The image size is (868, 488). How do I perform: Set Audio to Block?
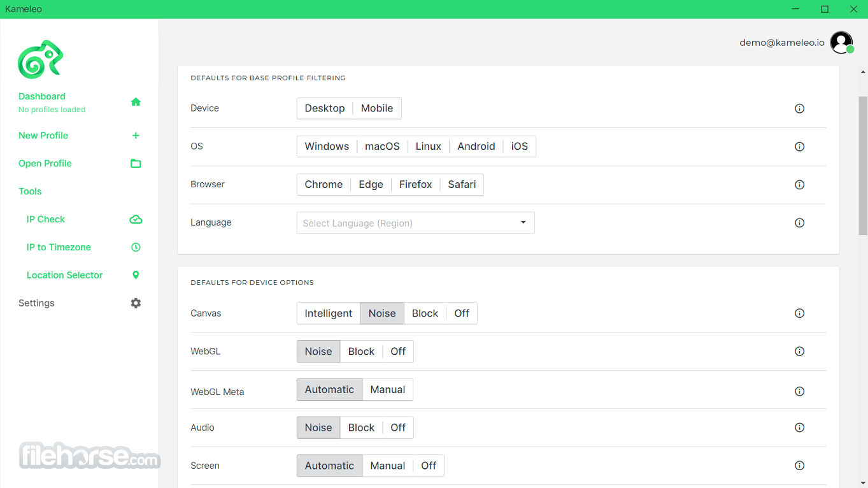point(361,428)
